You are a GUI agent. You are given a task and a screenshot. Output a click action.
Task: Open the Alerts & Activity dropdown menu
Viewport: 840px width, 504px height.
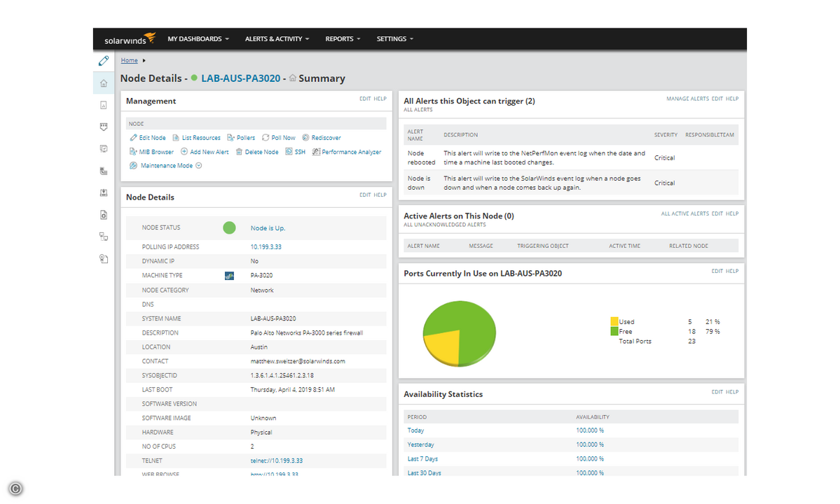[x=277, y=39]
